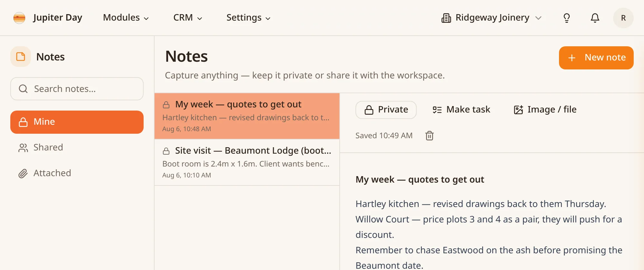The height and width of the screenshot is (270, 644).
Task: Click 'Boot room is 2.4m x 1.6m' preview
Action: point(246,164)
